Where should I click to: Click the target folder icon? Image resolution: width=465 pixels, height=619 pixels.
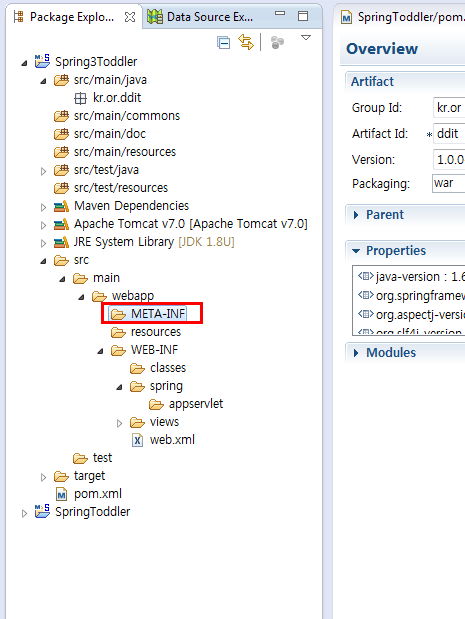click(x=61, y=476)
